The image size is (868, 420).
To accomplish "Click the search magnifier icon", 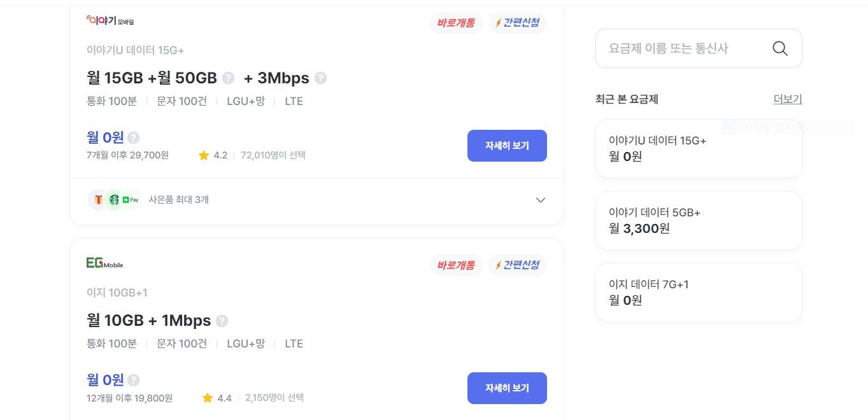I will point(779,48).
